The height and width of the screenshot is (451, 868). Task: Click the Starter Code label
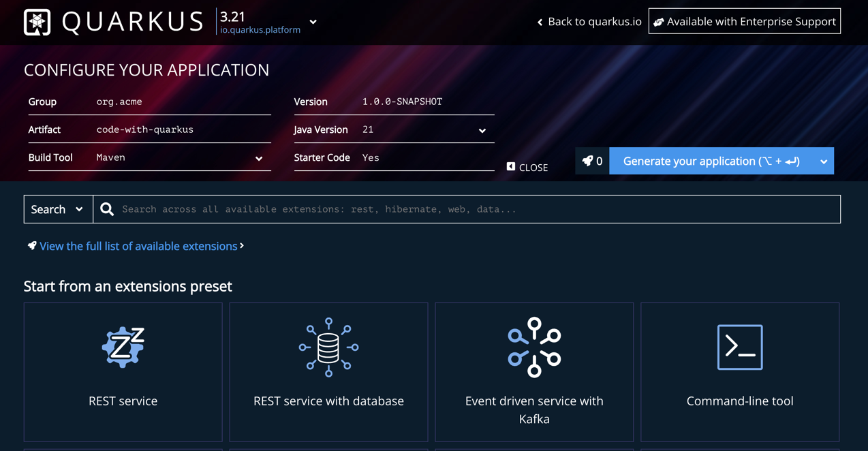pyautogui.click(x=322, y=157)
